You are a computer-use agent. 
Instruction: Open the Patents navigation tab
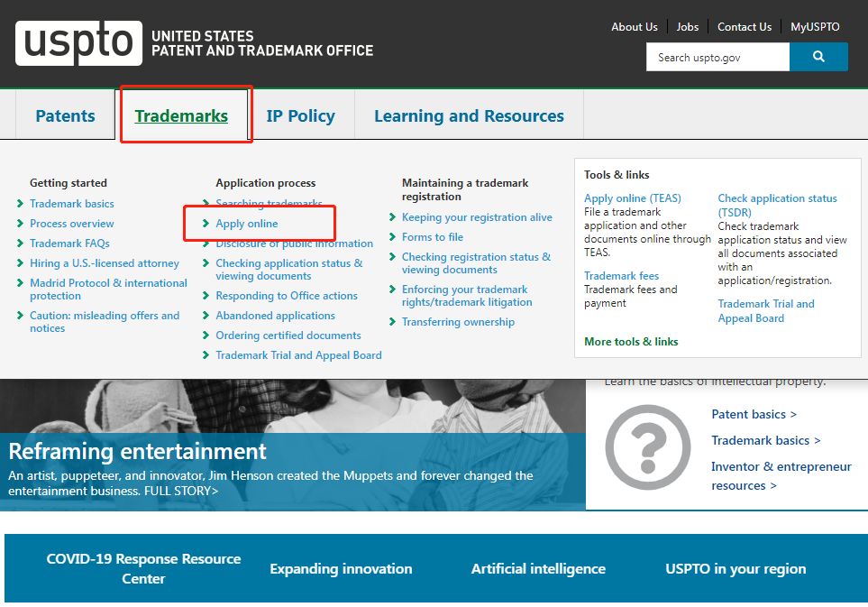65,115
